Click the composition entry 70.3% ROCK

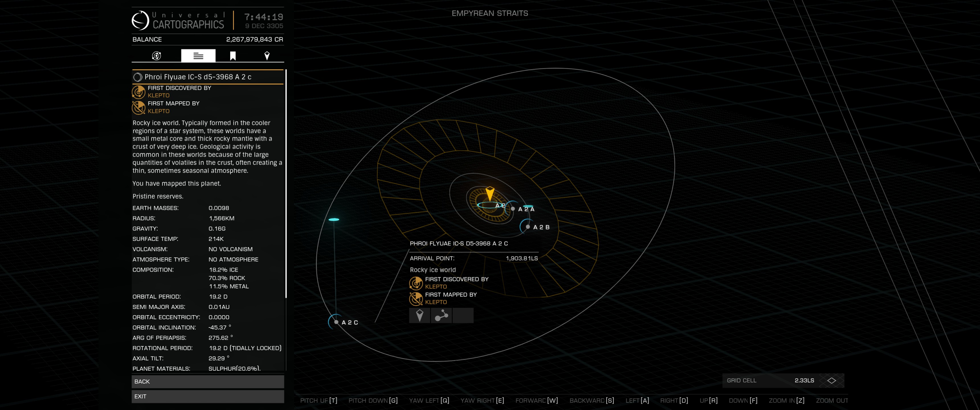pyautogui.click(x=227, y=278)
